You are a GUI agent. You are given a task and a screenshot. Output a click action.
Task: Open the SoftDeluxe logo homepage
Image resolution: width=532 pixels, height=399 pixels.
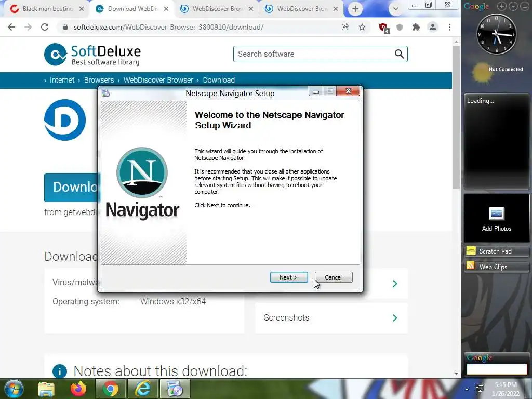coord(92,54)
